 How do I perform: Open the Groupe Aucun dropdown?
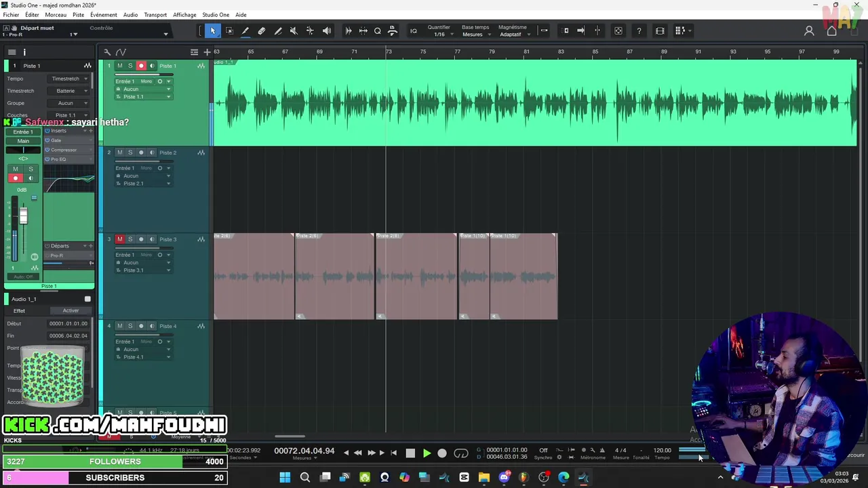click(x=69, y=103)
